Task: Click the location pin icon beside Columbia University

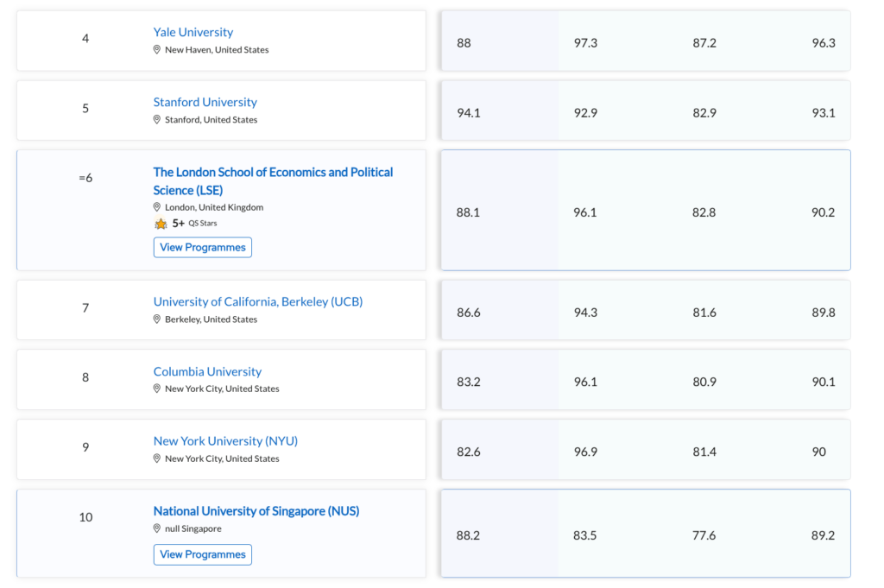Action: 156,389
